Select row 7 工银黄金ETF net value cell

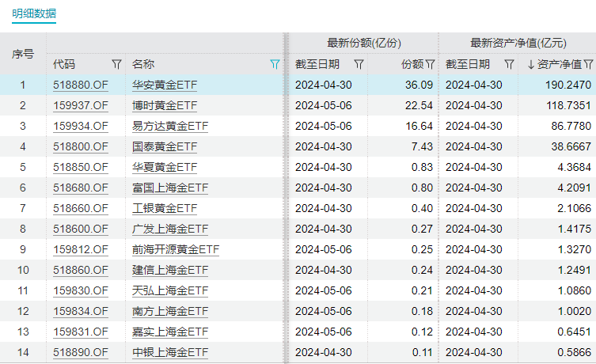click(x=557, y=208)
